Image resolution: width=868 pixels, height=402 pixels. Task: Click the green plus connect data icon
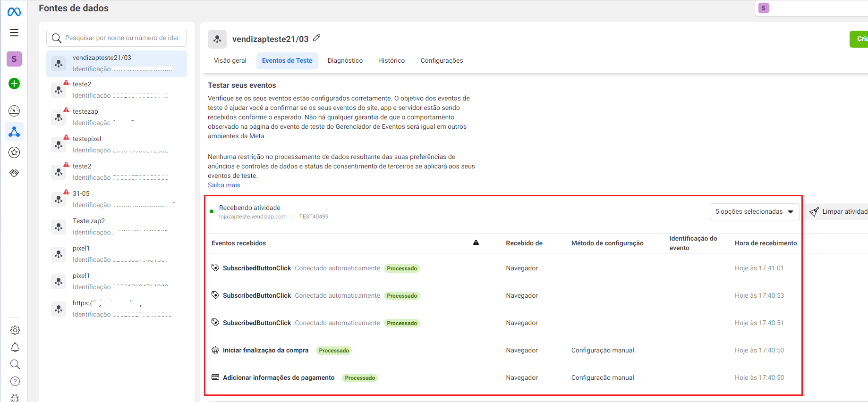tap(14, 84)
